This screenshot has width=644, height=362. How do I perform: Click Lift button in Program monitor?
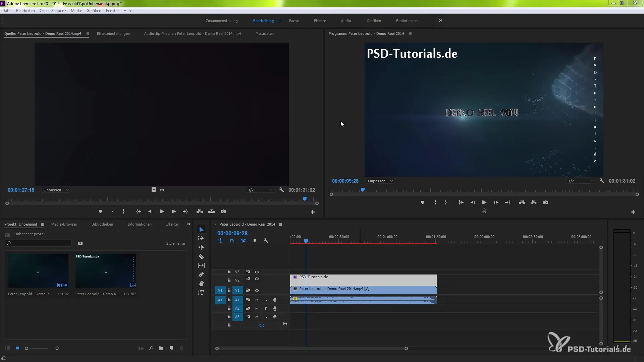(522, 202)
